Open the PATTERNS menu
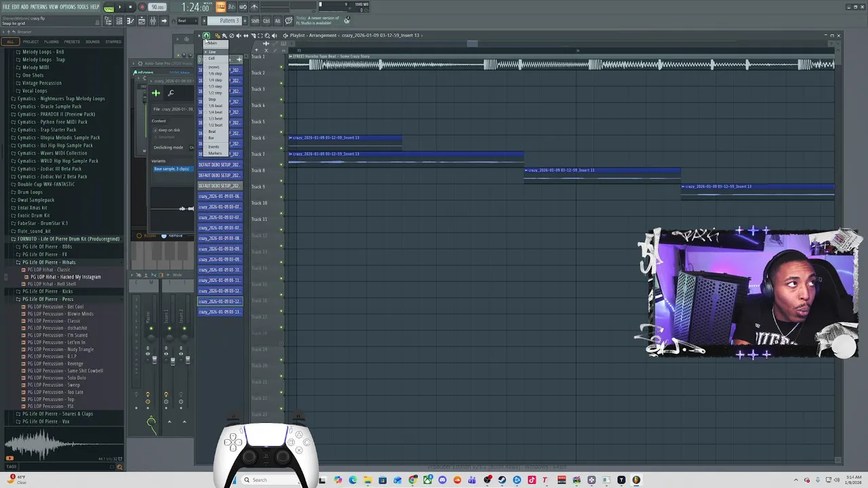Image resolution: width=868 pixels, height=488 pixels. (39, 7)
